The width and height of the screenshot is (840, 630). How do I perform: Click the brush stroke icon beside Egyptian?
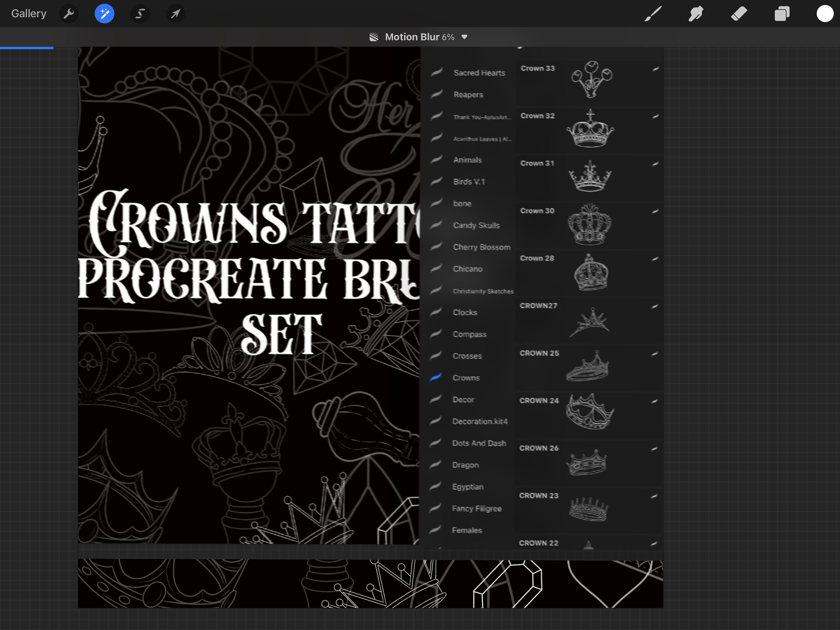click(436, 486)
